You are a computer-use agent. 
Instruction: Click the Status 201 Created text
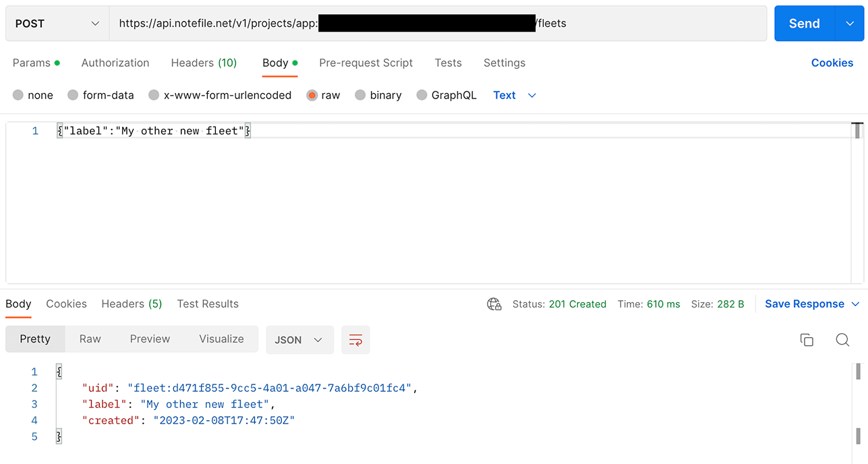pyautogui.click(x=559, y=304)
